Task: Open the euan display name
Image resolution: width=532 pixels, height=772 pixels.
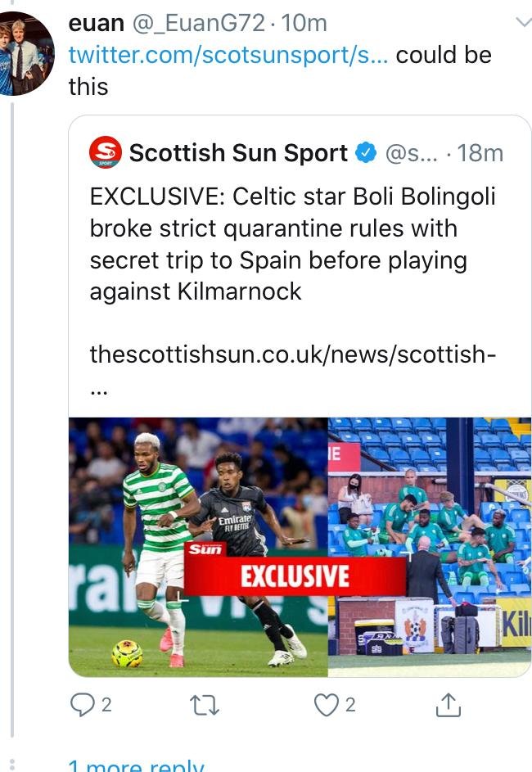Action: click(97, 23)
